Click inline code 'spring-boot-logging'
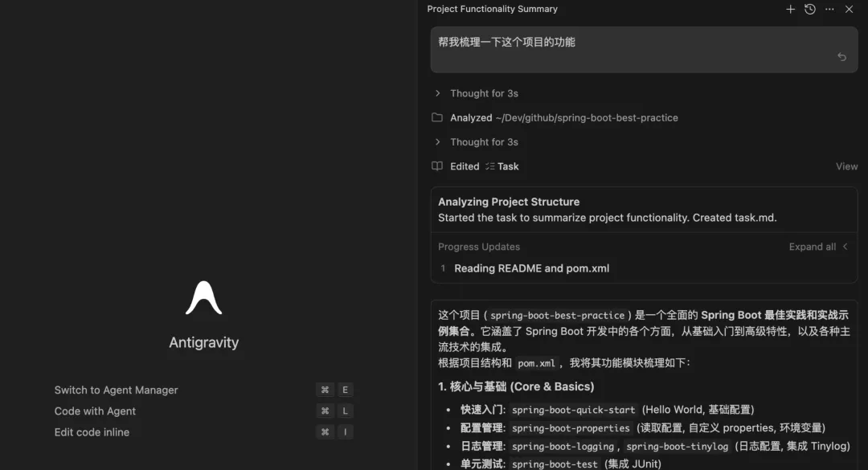This screenshot has height=470, width=868. (x=563, y=446)
